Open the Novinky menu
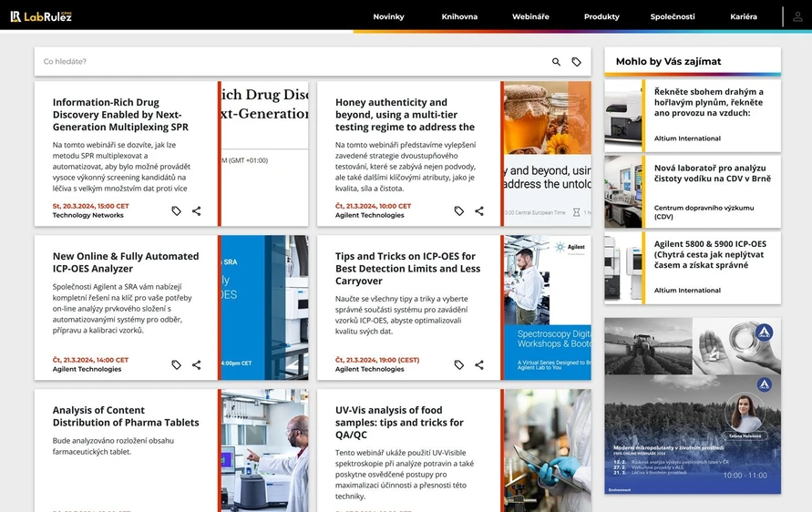 click(388, 16)
